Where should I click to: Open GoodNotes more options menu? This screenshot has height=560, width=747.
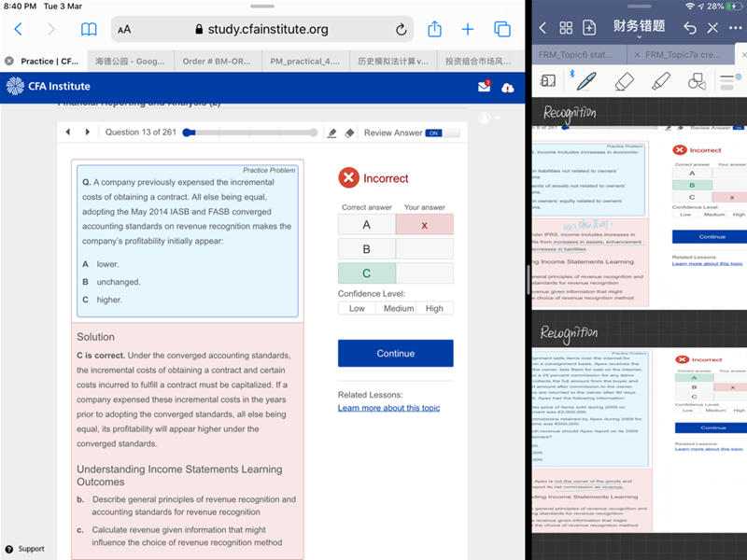point(735,28)
